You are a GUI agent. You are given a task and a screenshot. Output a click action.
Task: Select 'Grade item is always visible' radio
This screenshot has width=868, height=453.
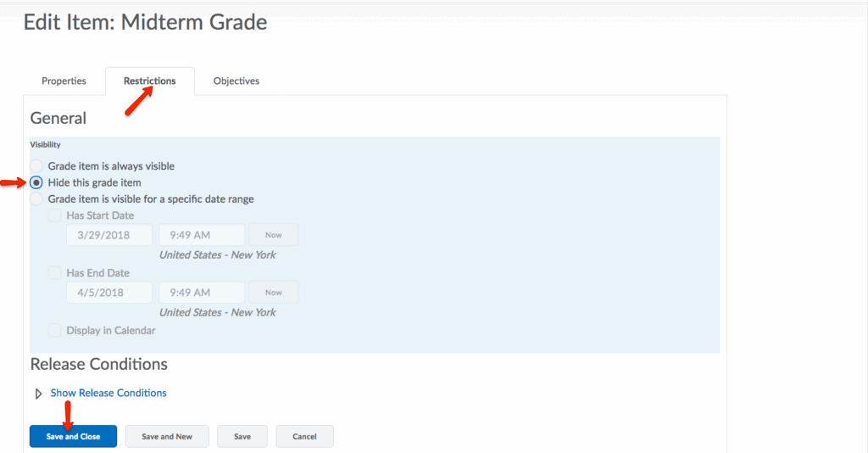click(x=36, y=166)
